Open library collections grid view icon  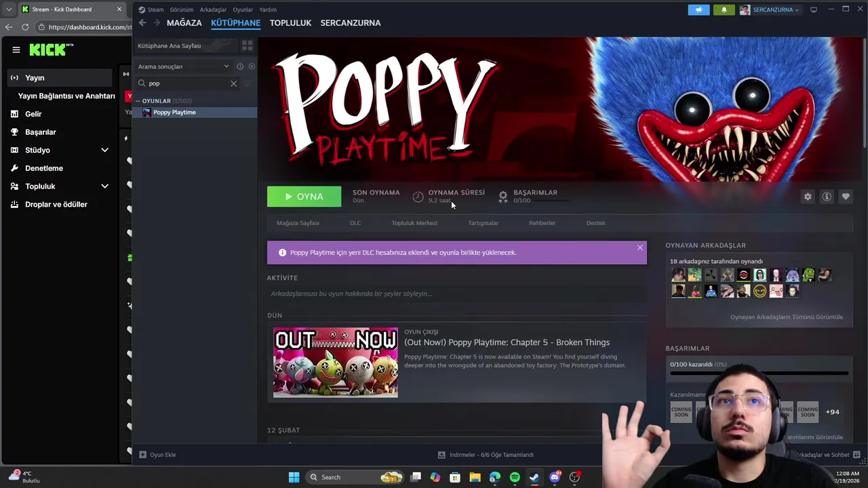[247, 45]
